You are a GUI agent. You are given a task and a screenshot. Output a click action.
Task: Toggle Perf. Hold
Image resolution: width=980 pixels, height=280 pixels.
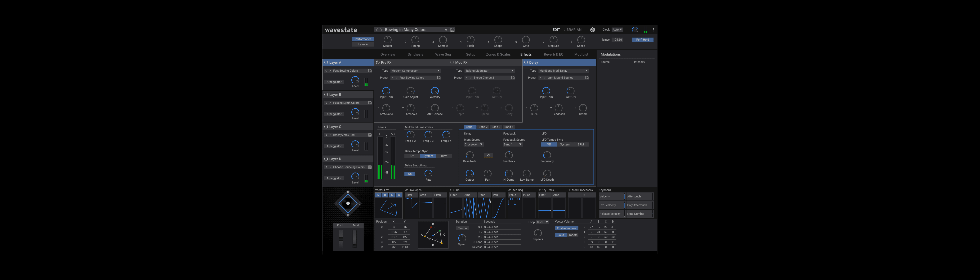click(x=643, y=40)
